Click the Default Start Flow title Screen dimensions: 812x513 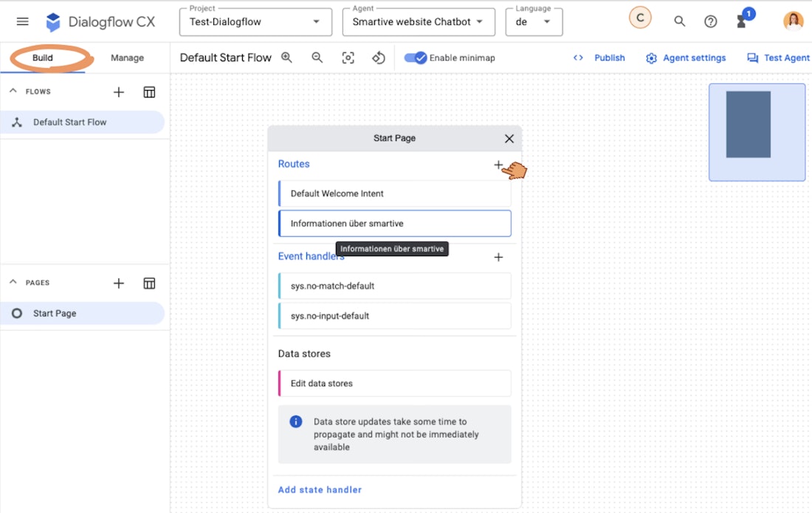tap(225, 58)
